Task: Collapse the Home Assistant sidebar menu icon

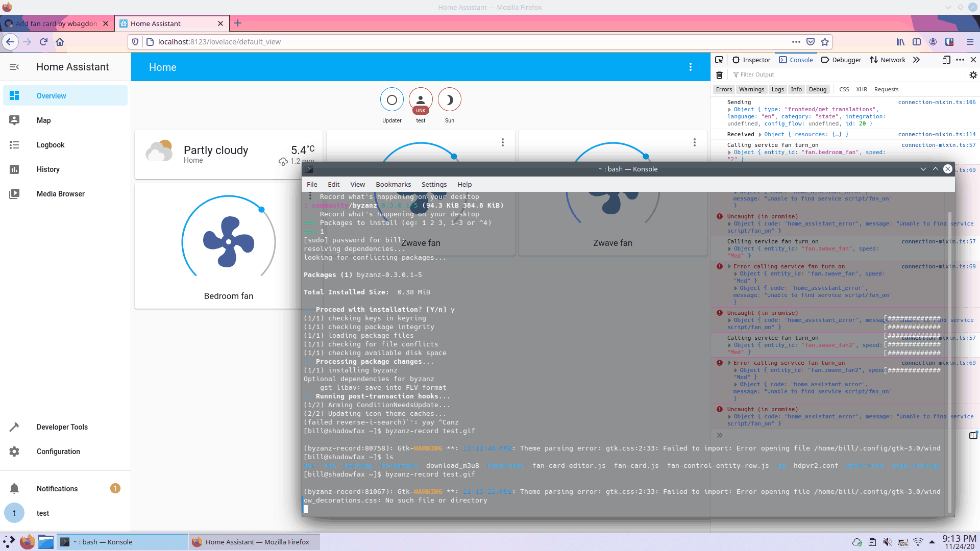Action: point(14,67)
